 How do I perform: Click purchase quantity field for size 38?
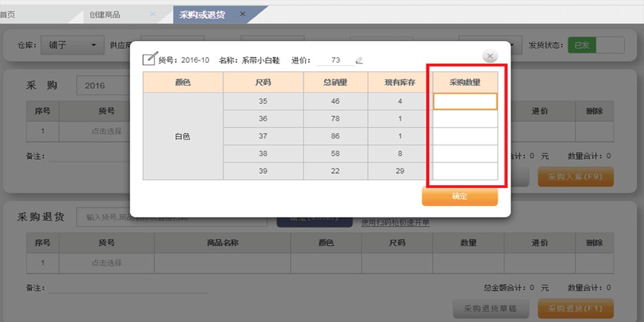point(465,153)
